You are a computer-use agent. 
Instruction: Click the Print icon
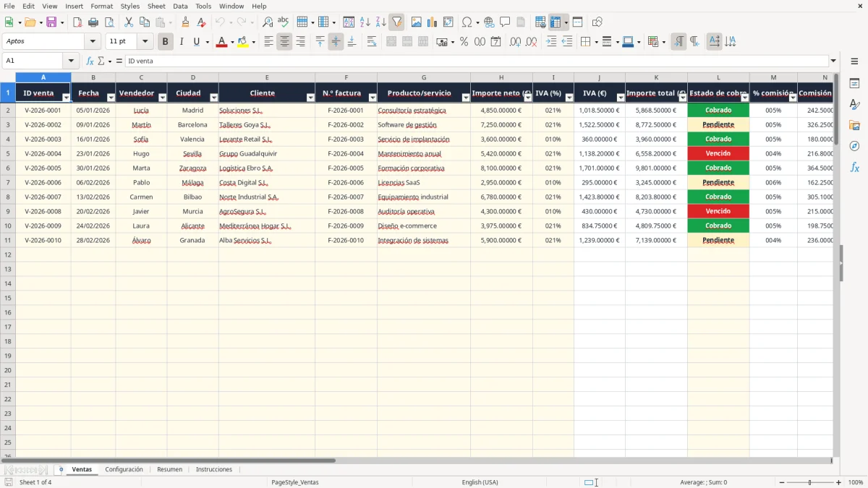(93, 22)
